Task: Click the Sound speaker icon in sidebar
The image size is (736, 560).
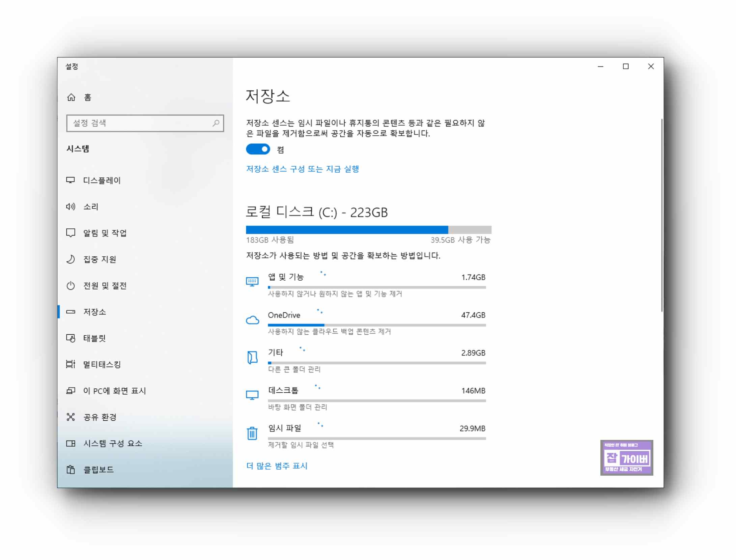Action: coord(70,206)
